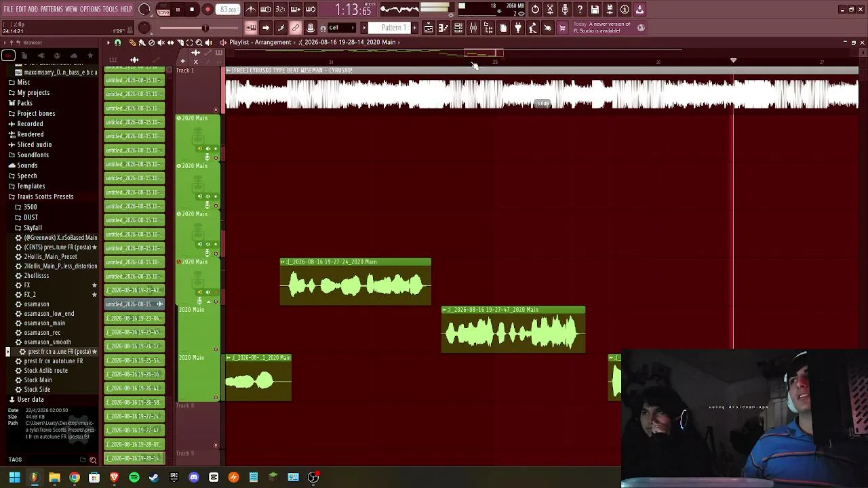Open the Windows Start menu

(x=14, y=477)
